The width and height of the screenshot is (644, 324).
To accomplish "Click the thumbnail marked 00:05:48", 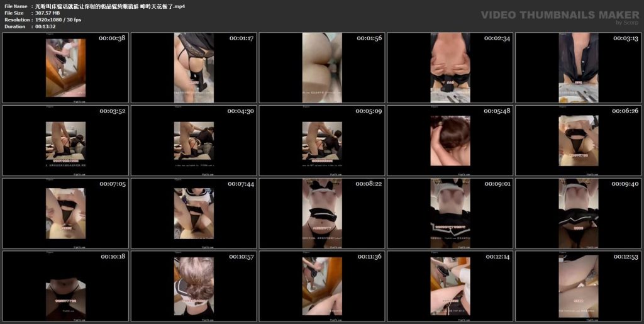I will point(450,140).
